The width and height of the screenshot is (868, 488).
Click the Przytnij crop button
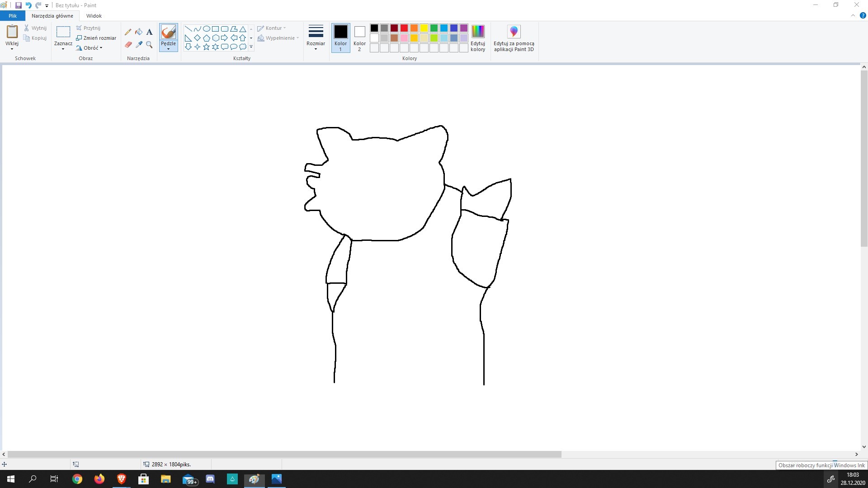click(88, 28)
